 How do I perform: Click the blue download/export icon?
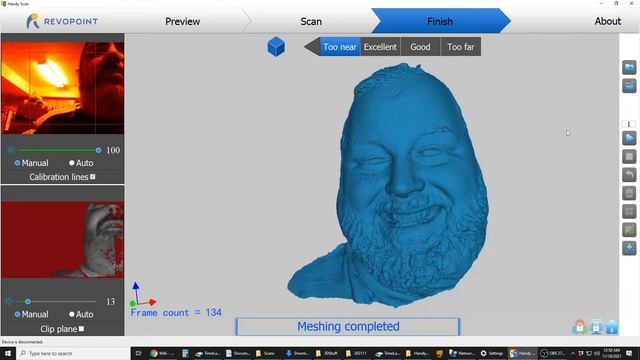tap(629, 248)
